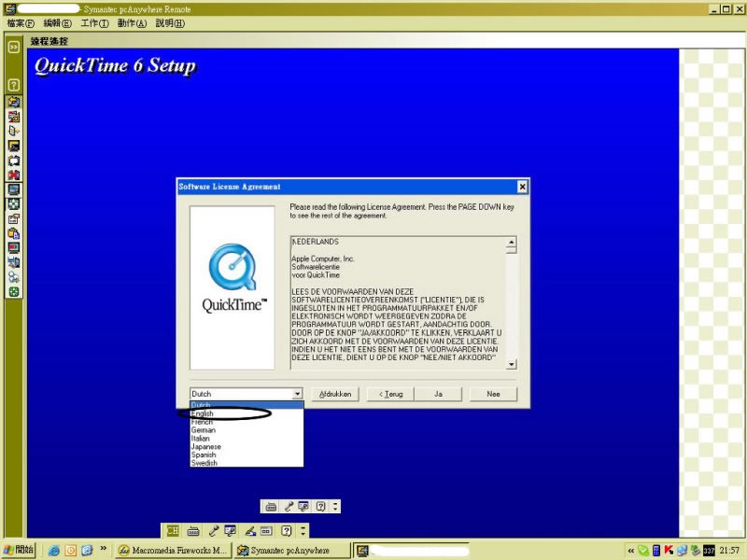Click the network computers tray icon
Viewport: 747px width, 560px height.
pyautogui.click(x=682, y=550)
